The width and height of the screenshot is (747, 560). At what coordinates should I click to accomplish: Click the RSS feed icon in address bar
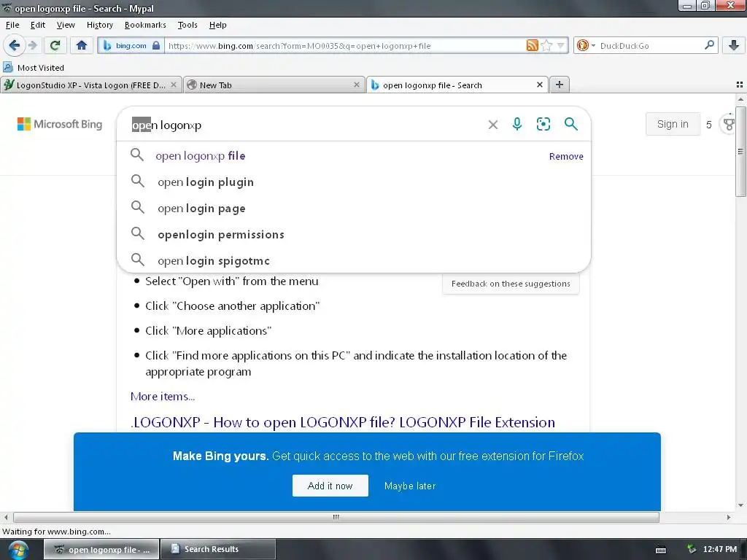tap(532, 46)
